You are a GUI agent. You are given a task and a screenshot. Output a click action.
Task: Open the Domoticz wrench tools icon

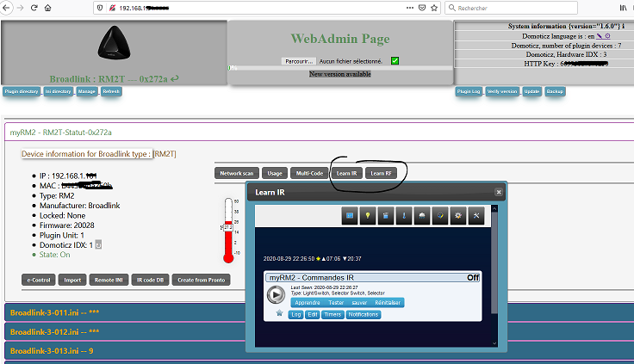476,216
